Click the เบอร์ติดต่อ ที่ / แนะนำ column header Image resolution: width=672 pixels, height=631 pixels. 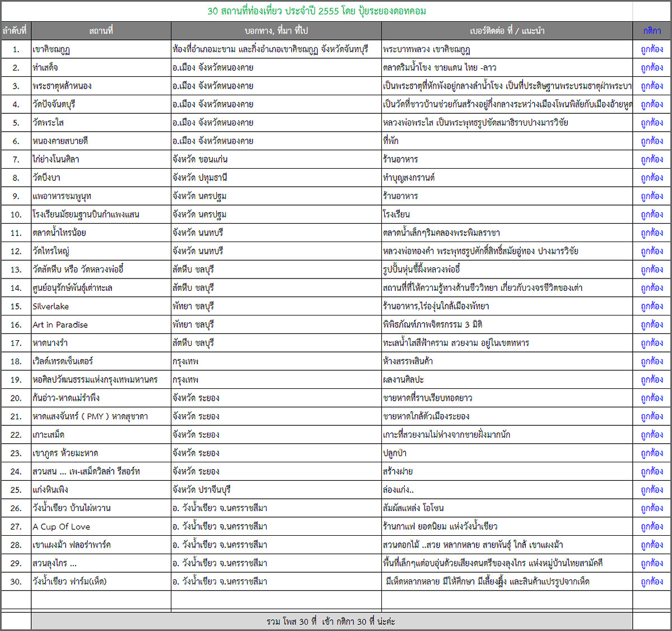pyautogui.click(x=507, y=31)
